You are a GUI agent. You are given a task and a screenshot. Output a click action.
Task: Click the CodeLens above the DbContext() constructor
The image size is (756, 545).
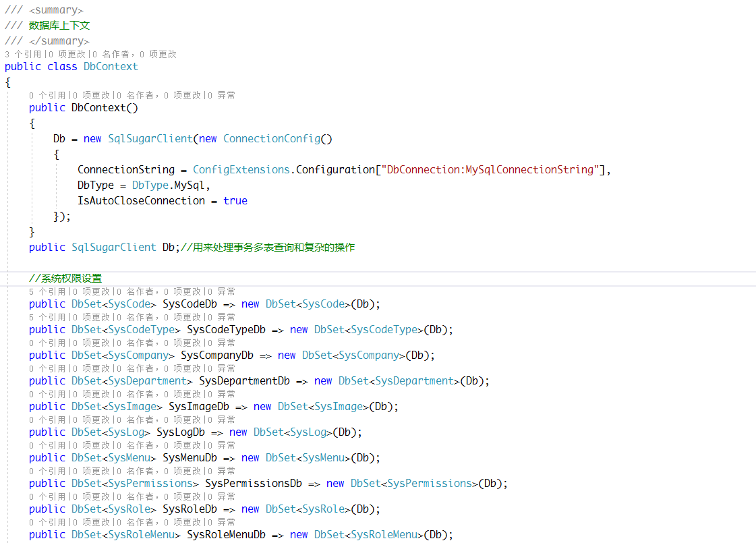coord(132,95)
